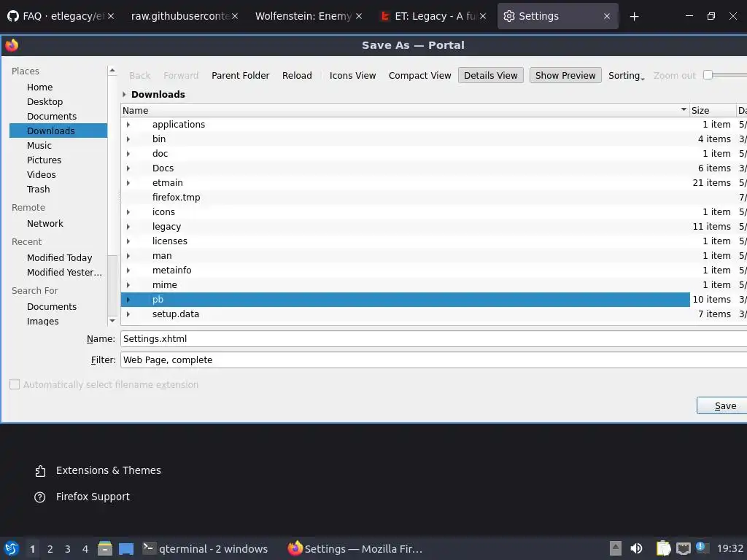Open the application launcher menu in taskbar
This screenshot has width=747, height=560.
point(12,548)
